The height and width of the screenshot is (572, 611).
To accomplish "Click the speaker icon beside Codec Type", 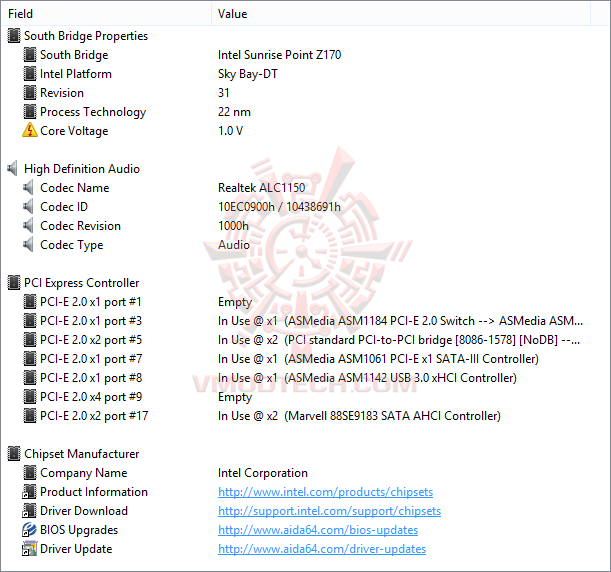I will (x=28, y=245).
